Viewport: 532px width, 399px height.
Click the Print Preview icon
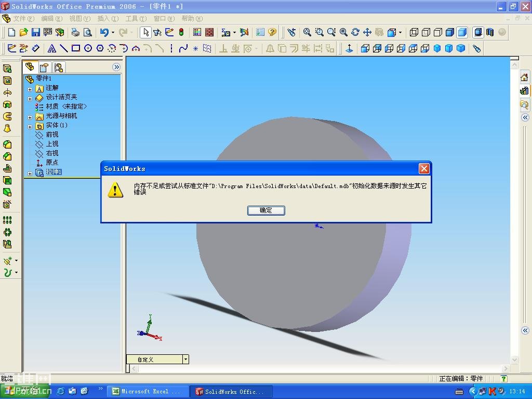coord(87,32)
